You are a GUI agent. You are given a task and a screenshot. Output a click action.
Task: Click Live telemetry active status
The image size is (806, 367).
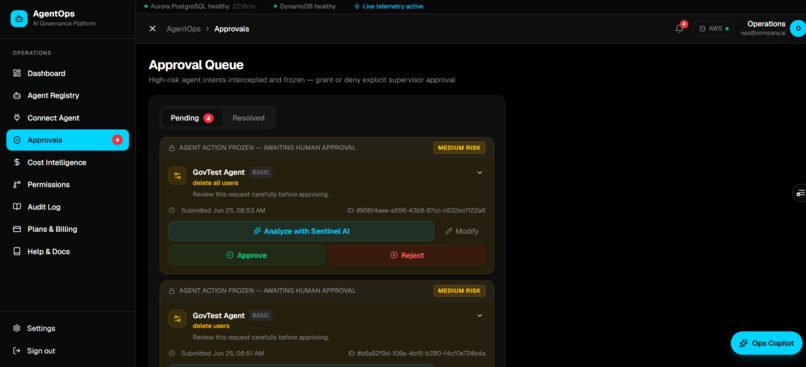pos(389,7)
